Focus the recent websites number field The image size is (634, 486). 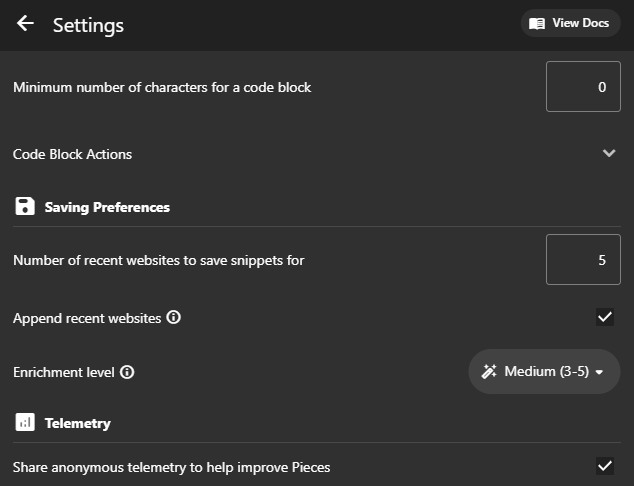(x=583, y=260)
